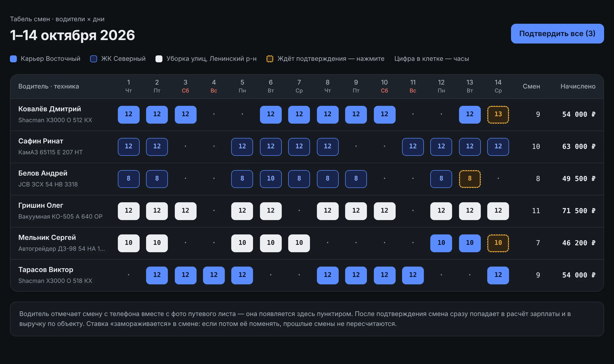Open Мельник Сергей's white shift on day 7

(x=299, y=243)
